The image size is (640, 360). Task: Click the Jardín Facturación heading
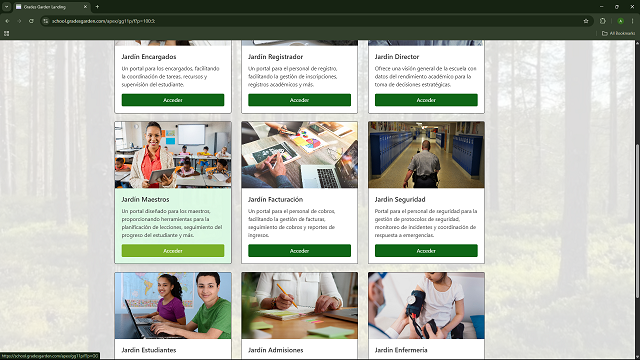[276, 200]
